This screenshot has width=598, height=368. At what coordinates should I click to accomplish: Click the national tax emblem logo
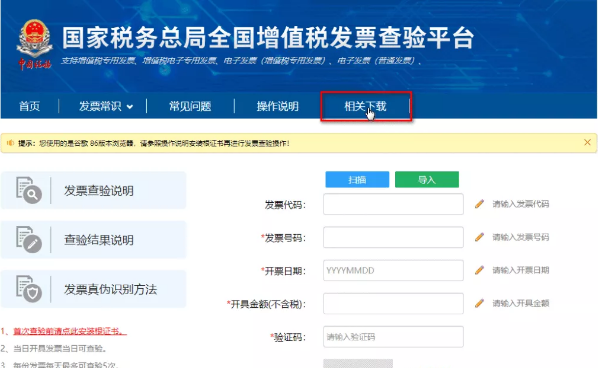click(x=34, y=45)
